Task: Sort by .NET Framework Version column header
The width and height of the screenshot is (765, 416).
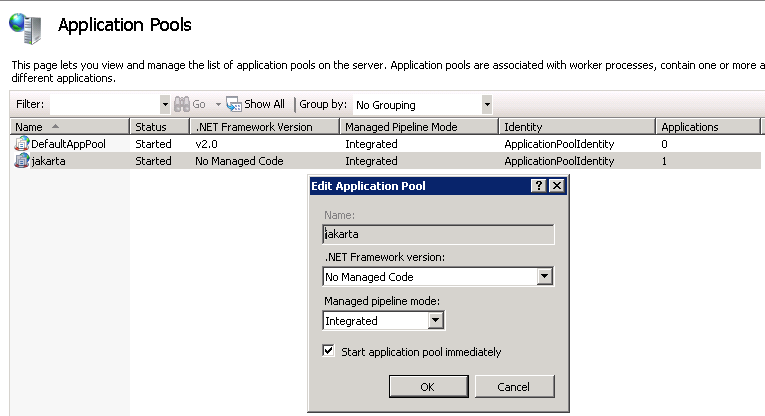Action: point(263,127)
